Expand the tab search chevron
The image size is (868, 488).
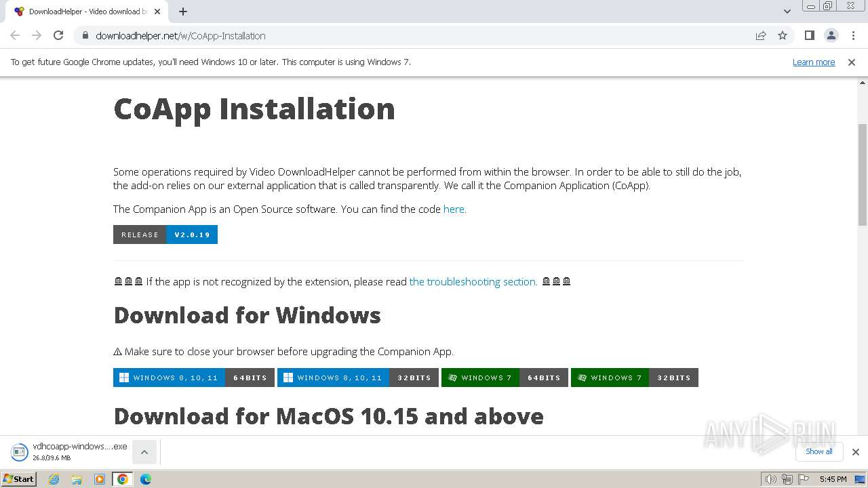click(787, 12)
